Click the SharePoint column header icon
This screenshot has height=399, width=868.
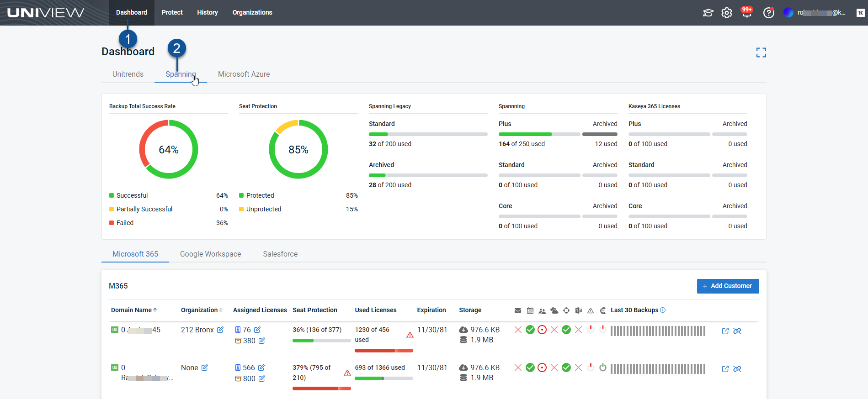(566, 310)
